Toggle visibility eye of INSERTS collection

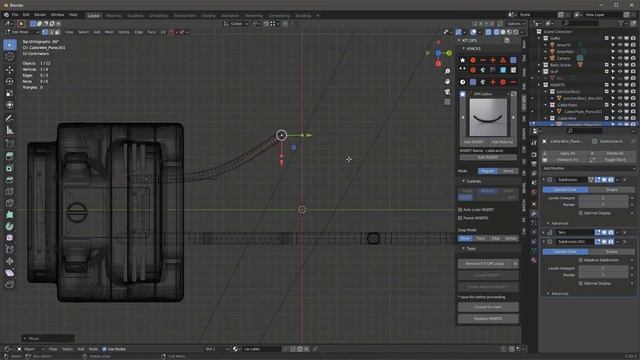click(620, 85)
